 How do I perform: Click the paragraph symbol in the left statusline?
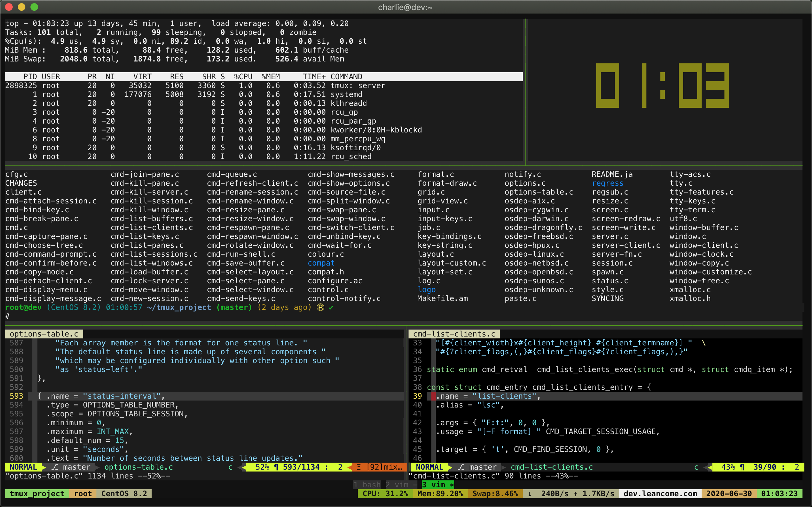[x=276, y=467]
